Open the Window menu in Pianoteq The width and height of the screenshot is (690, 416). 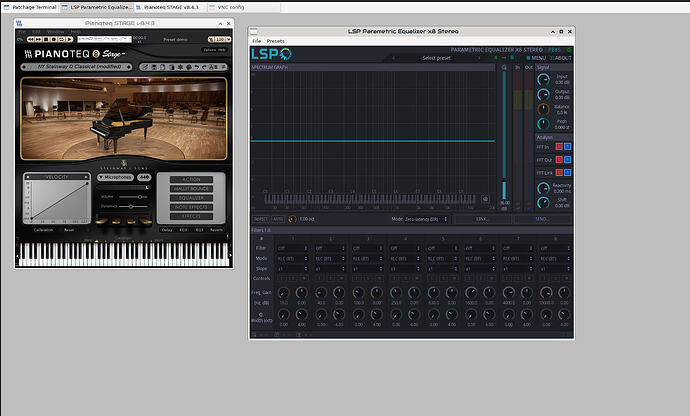[x=55, y=32]
